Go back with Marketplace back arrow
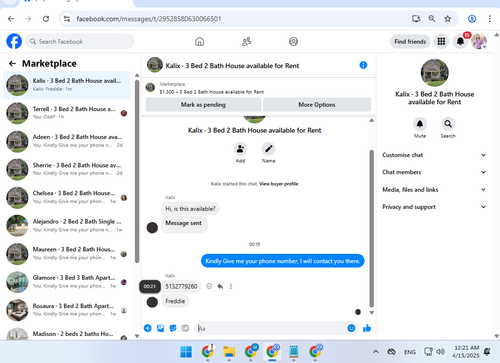This screenshot has height=363, width=500. click(12, 63)
